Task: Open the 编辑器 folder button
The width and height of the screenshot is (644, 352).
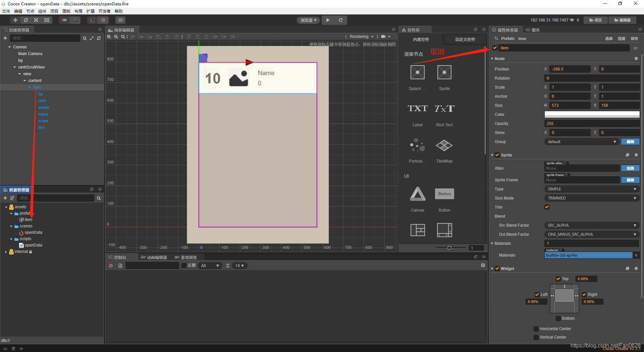Action: (x=623, y=20)
